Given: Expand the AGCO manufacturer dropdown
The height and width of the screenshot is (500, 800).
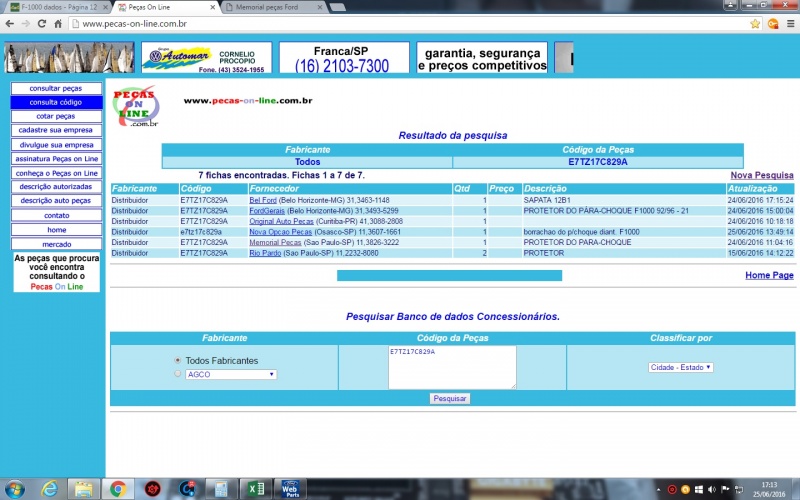Looking at the screenshot, I should coord(231,374).
